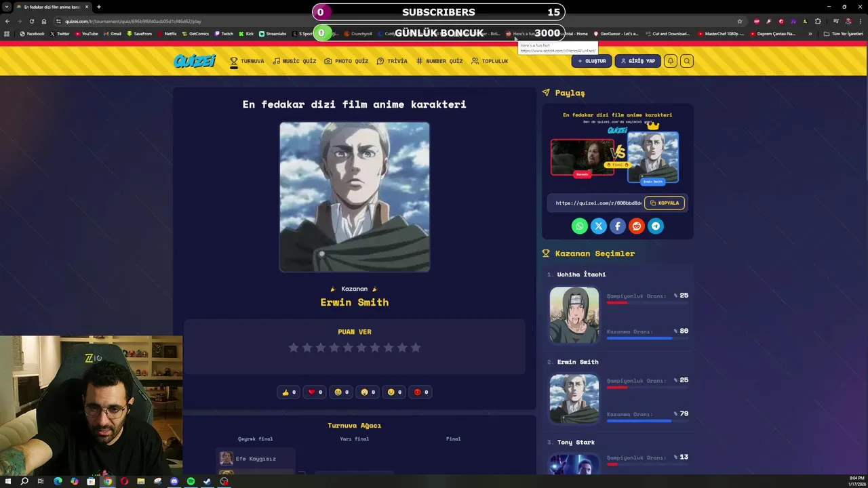Open Spotify from taskbar

191,481
